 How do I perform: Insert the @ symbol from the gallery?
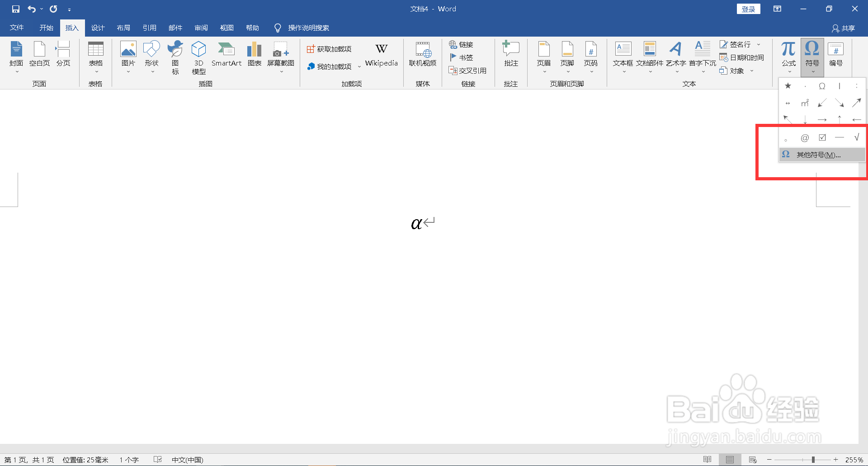coord(805,137)
